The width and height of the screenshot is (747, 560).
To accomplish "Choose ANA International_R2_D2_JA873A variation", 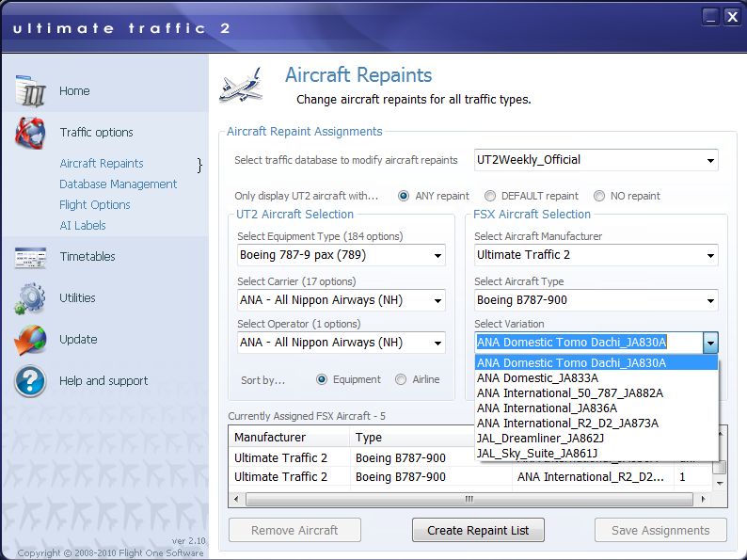I will 596,424.
